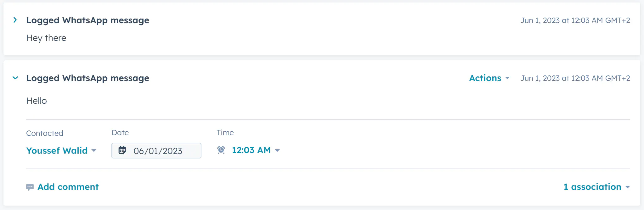The width and height of the screenshot is (644, 210).
Task: Click the Hey there message text
Action: [46, 38]
